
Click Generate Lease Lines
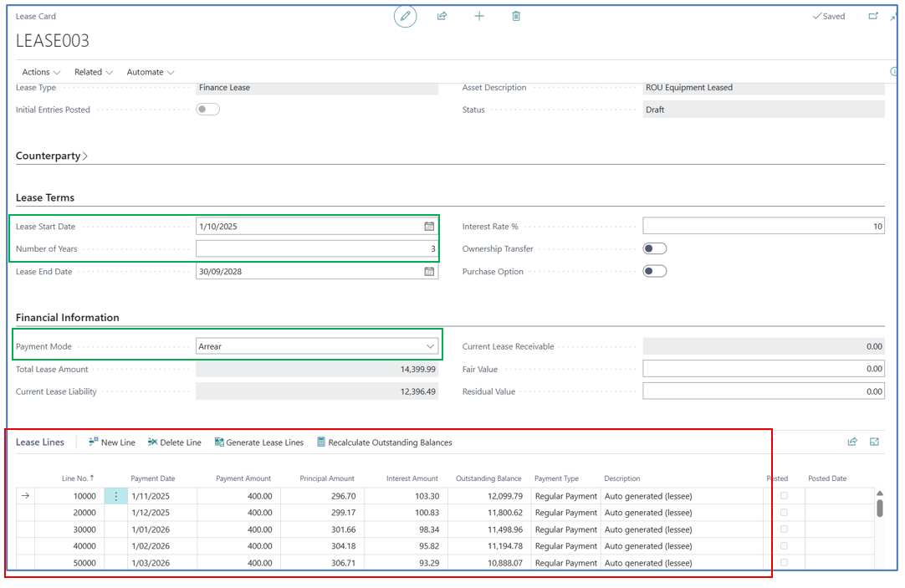tap(258, 442)
